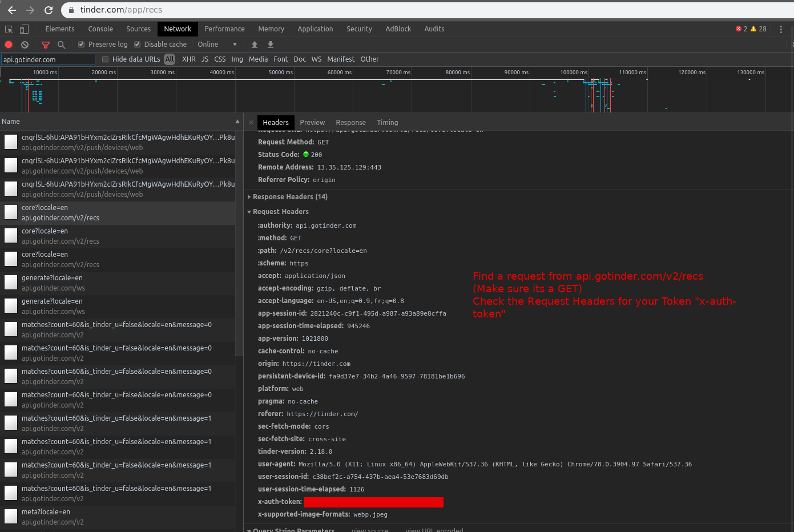Viewport: 794px width, 532px height.
Task: Select first push/devices/web request row
Action: [x=118, y=143]
